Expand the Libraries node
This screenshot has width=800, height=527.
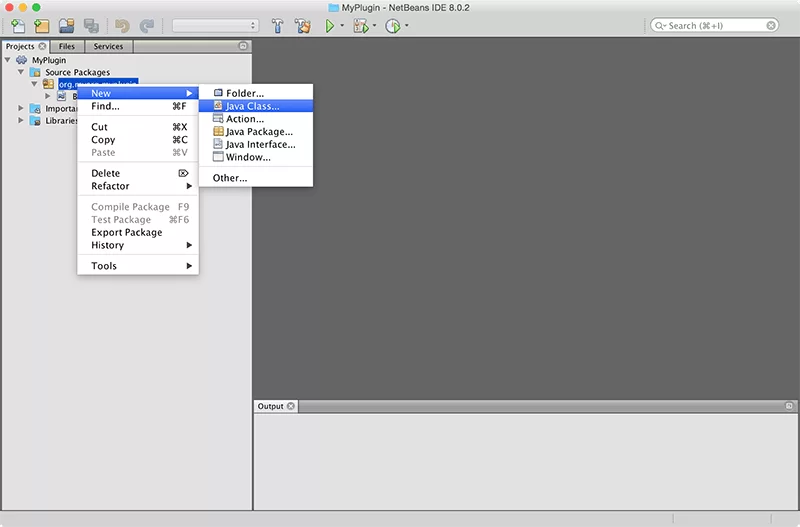click(x=21, y=120)
